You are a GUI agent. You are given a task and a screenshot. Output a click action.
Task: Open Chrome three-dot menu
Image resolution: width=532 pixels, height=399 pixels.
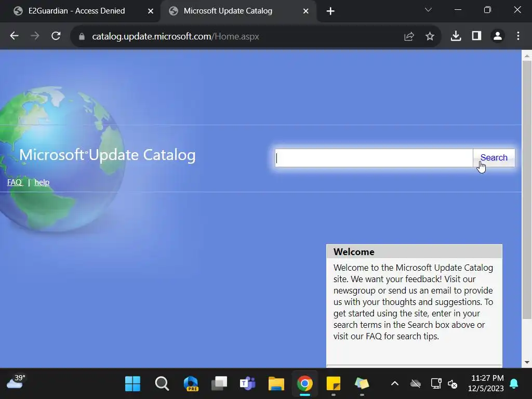coord(518,36)
